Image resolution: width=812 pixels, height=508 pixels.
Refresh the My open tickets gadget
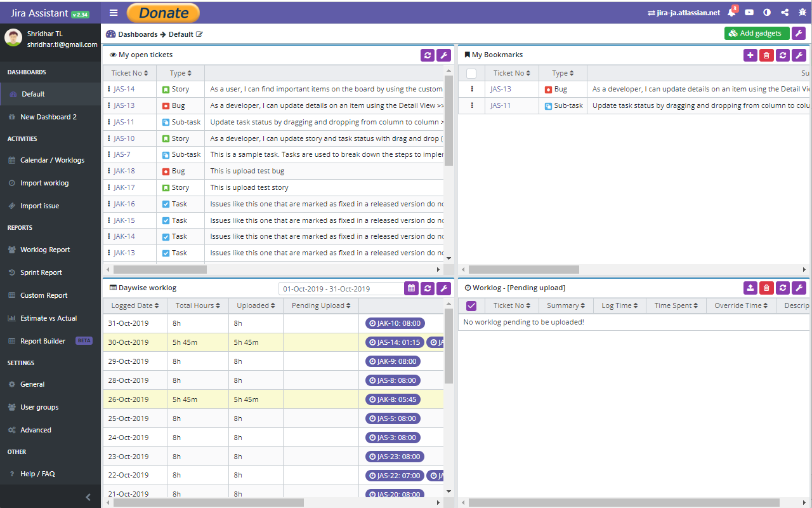(x=428, y=55)
